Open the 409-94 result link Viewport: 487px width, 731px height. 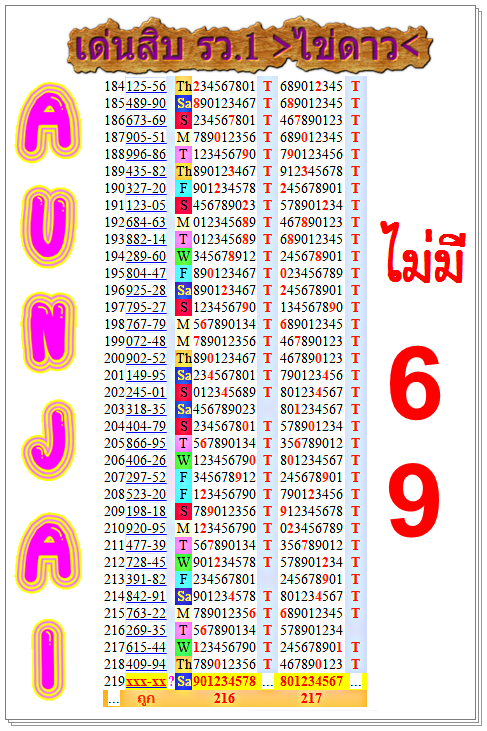(x=146, y=665)
